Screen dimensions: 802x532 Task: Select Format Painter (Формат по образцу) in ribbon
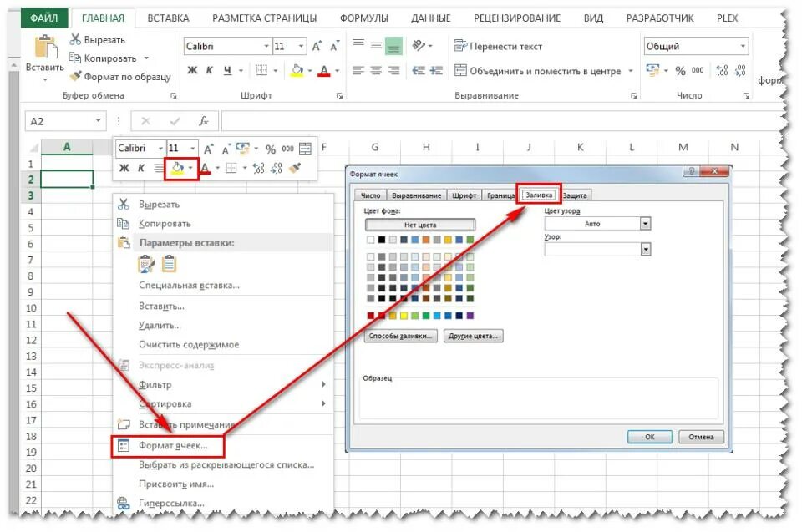coord(120,77)
